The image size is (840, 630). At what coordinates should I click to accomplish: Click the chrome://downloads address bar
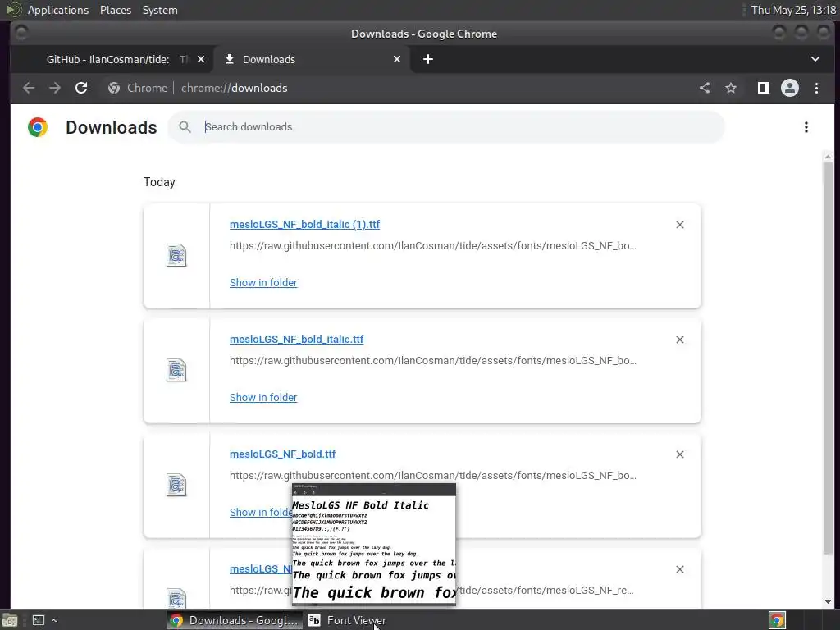point(234,88)
